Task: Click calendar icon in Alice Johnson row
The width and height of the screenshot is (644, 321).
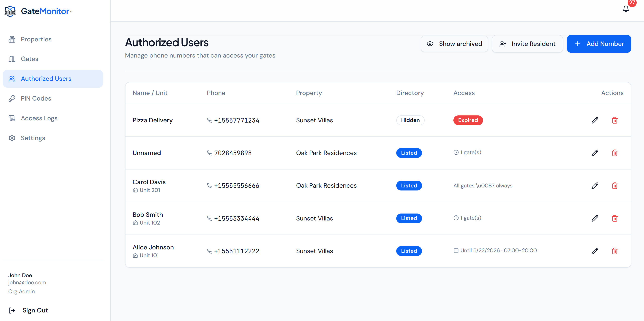Action: coord(456,250)
